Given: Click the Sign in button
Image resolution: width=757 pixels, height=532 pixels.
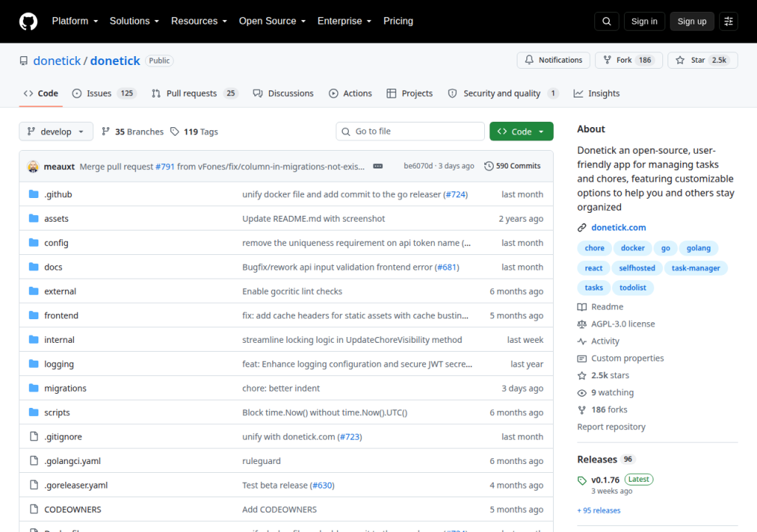Looking at the screenshot, I should [x=644, y=21].
